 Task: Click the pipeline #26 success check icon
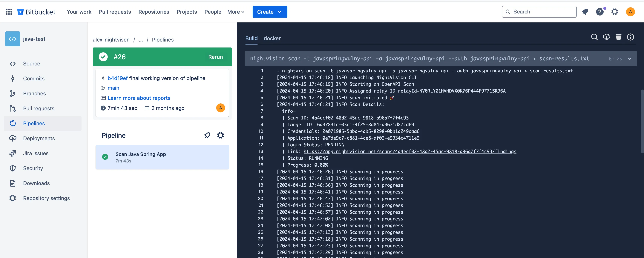[103, 57]
